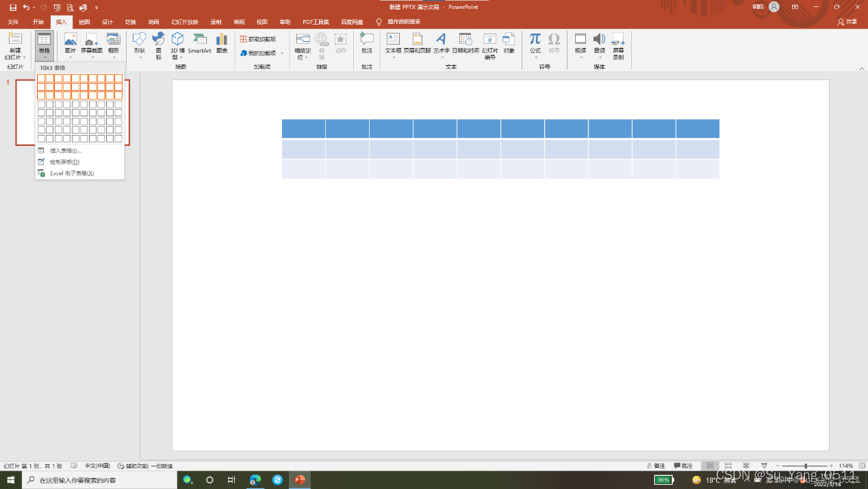
Task: Insert a 文本框 (Text Box)
Action: 393,46
